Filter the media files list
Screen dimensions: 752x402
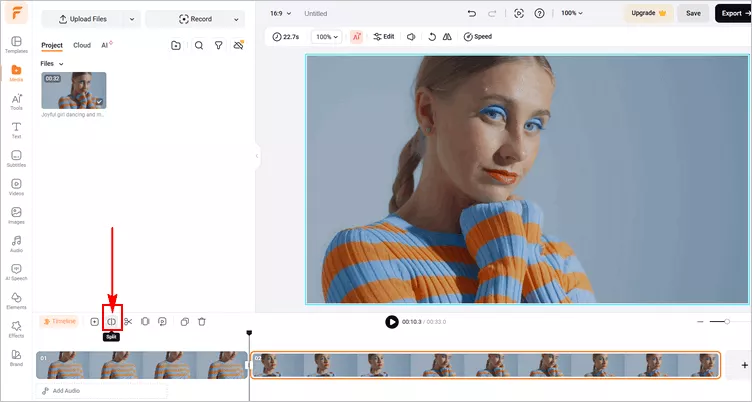[x=218, y=45]
